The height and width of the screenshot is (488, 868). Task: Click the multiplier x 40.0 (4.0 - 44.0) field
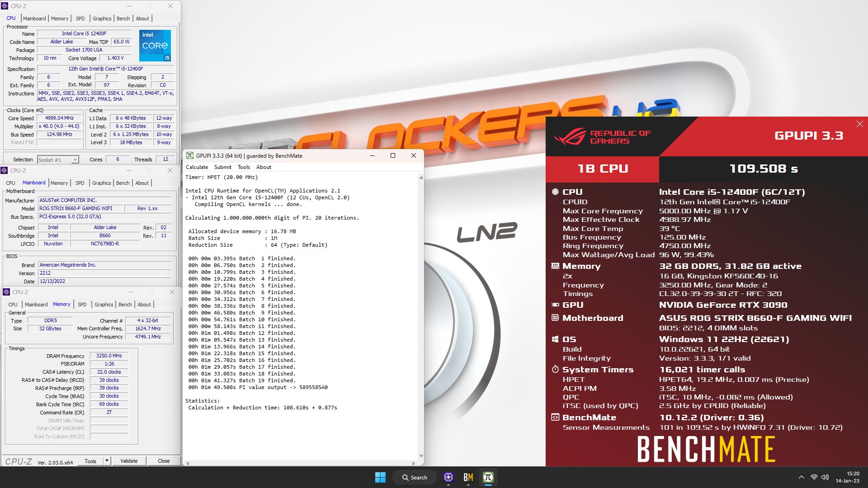coord(59,127)
